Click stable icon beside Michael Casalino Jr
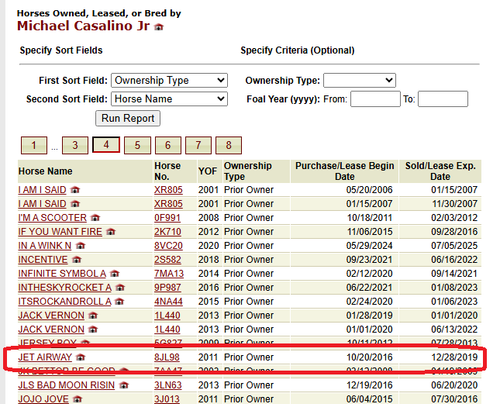 pos(159,27)
